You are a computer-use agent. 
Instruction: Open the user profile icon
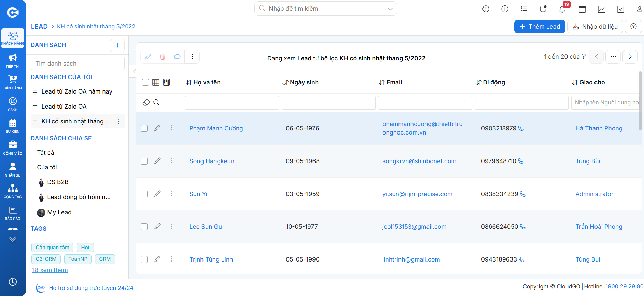[x=639, y=9]
